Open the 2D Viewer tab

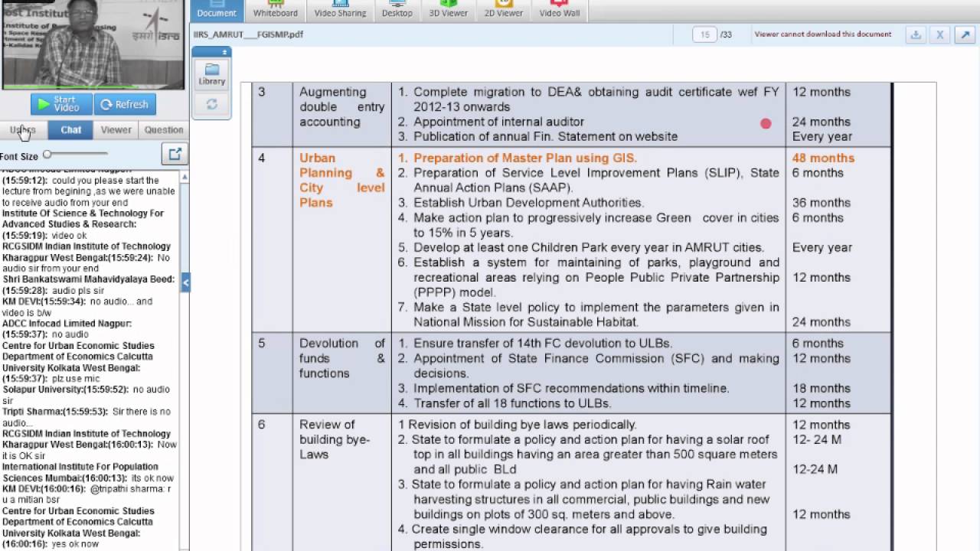coord(504,10)
